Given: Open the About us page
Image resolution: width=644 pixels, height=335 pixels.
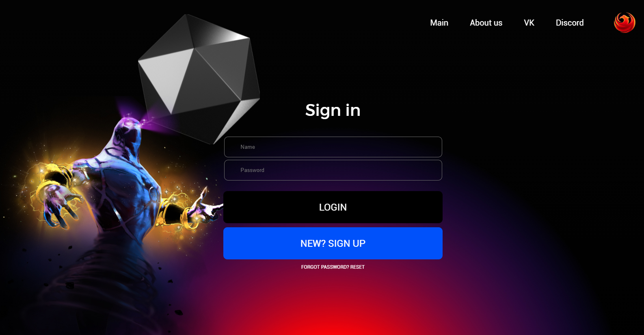Looking at the screenshot, I should (x=486, y=23).
